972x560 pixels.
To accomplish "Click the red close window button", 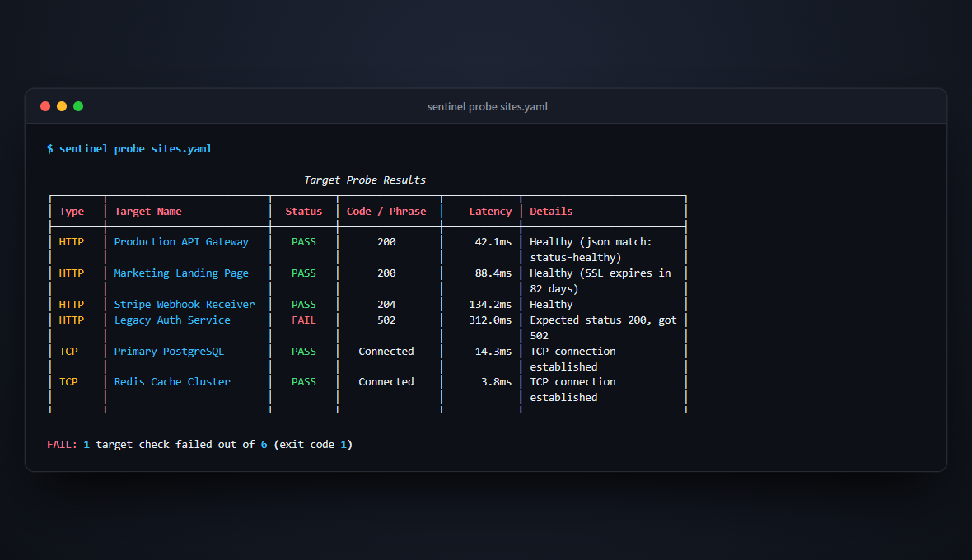I will (45, 106).
